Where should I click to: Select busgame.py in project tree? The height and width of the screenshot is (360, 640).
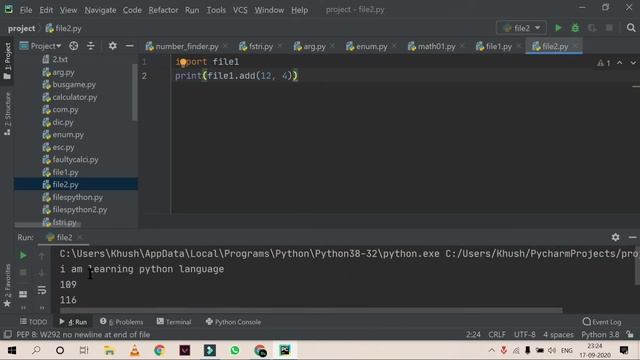point(74,84)
